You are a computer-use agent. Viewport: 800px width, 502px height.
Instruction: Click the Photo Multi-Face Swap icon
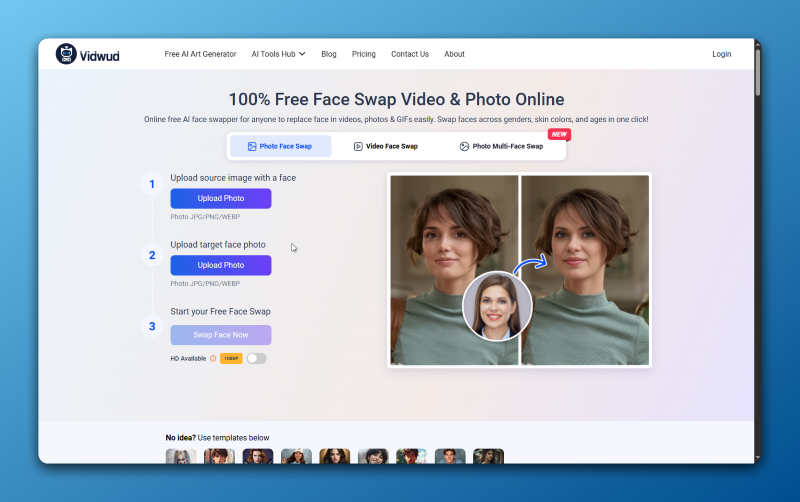[x=464, y=146]
